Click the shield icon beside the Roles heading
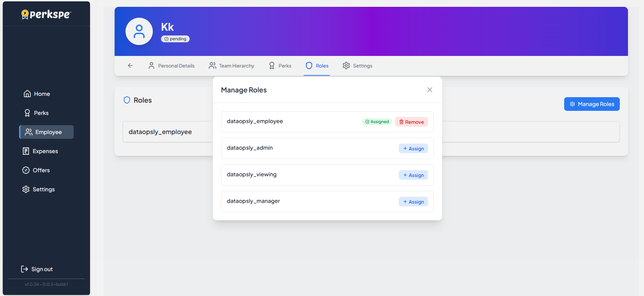Screen dimensions: 644x296 pyautogui.click(x=127, y=100)
